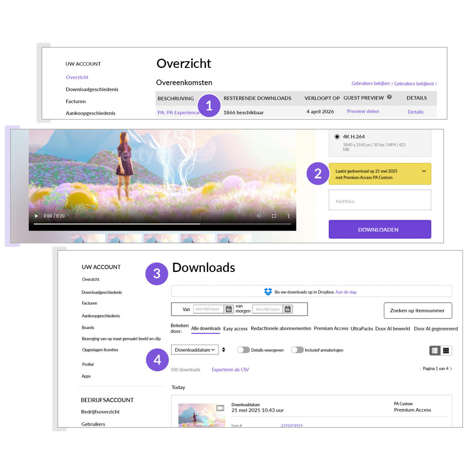Filter downloads by Premium Access
This screenshot has height=476, width=476.
click(331, 328)
